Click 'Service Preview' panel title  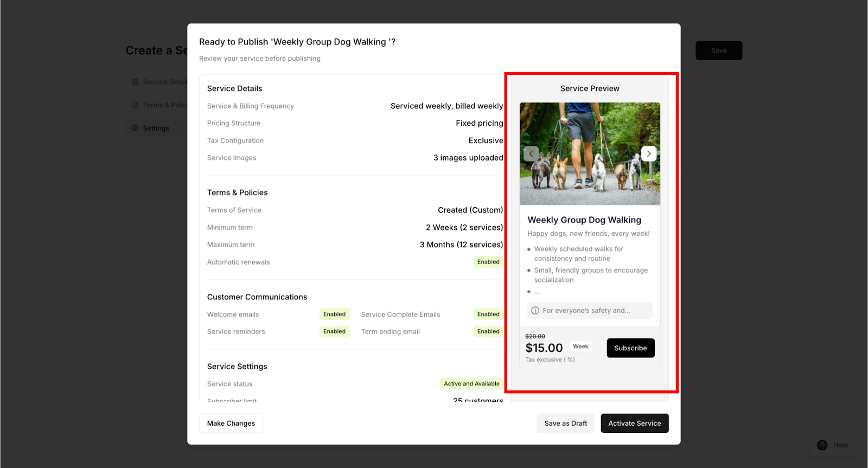pos(590,88)
